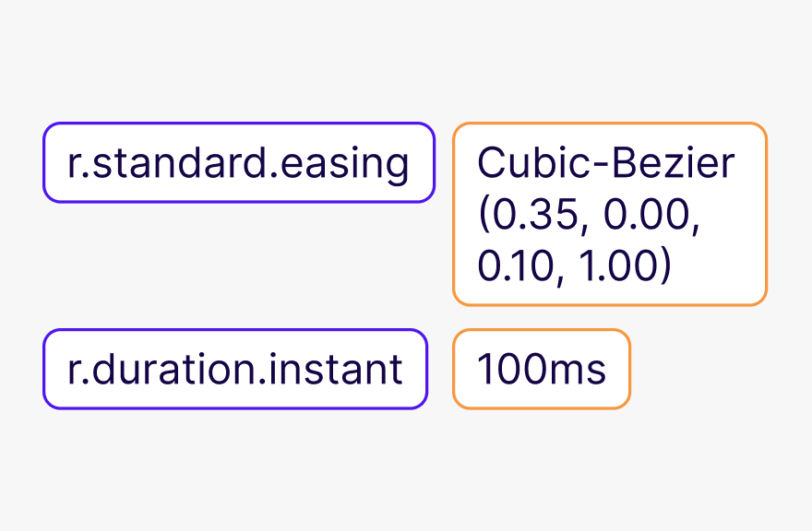The image size is (812, 531).
Task: Click the Cubic-Bezier value box
Action: click(x=609, y=214)
